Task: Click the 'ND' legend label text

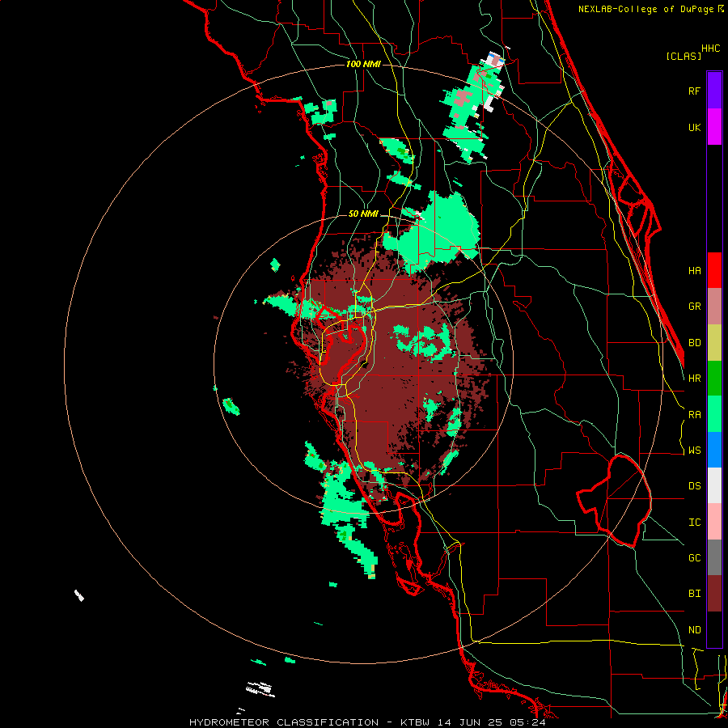Action: pos(694,630)
